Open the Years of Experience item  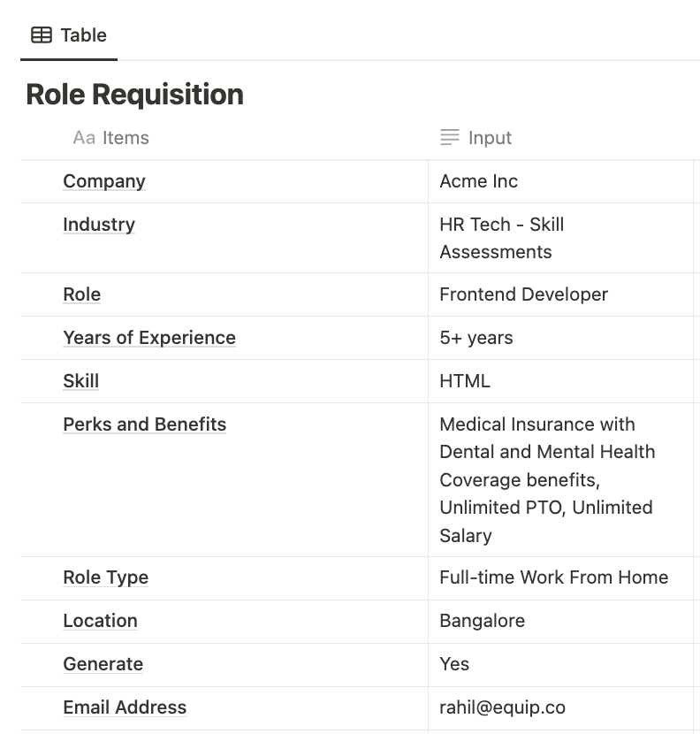149,338
